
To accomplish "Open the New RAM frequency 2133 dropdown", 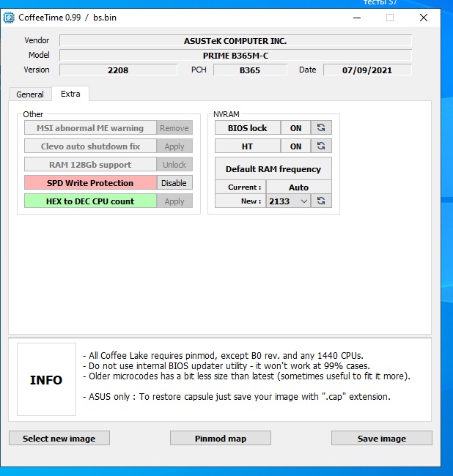I will point(288,201).
